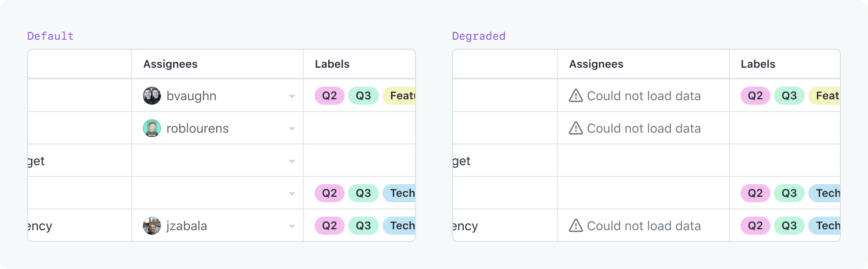This screenshot has width=868, height=269.
Task: Expand jzabala assignee dropdown
Action: click(292, 226)
